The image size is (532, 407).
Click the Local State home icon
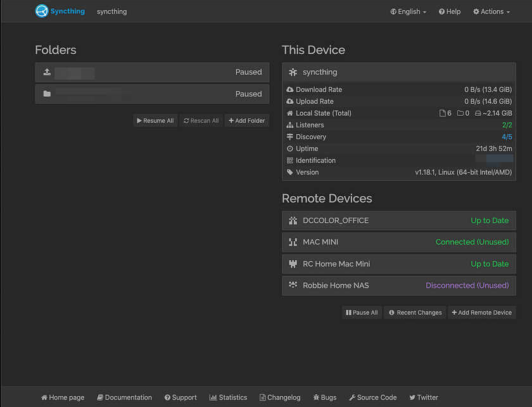coord(290,113)
